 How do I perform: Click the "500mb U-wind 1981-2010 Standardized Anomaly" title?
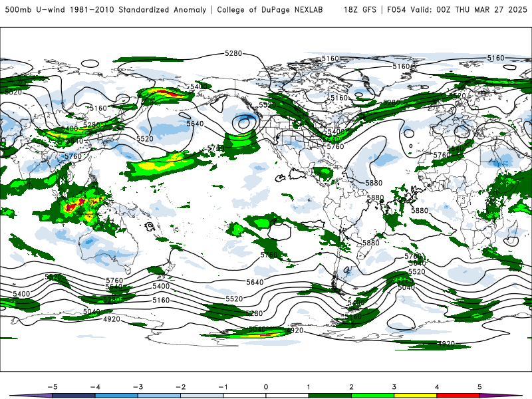coord(106,9)
